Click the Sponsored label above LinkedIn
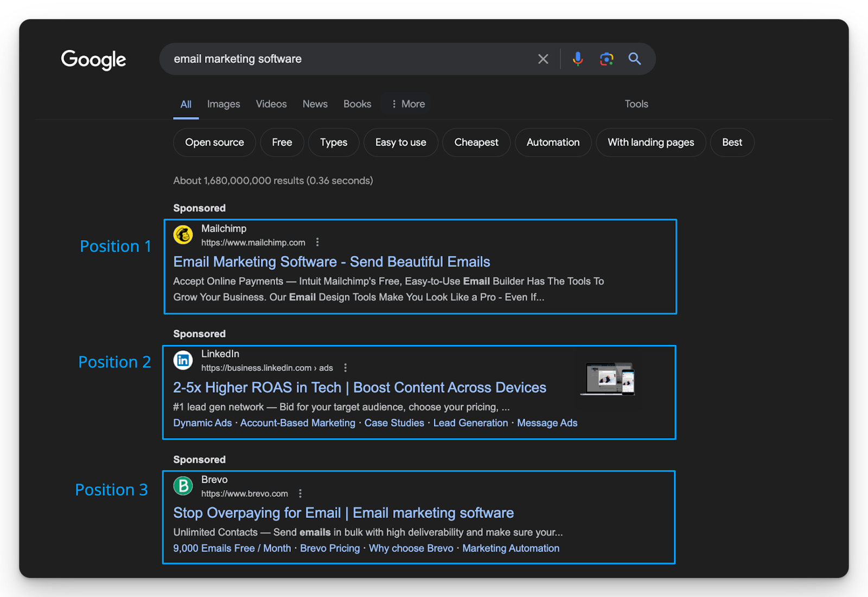This screenshot has height=597, width=868. 200,334
